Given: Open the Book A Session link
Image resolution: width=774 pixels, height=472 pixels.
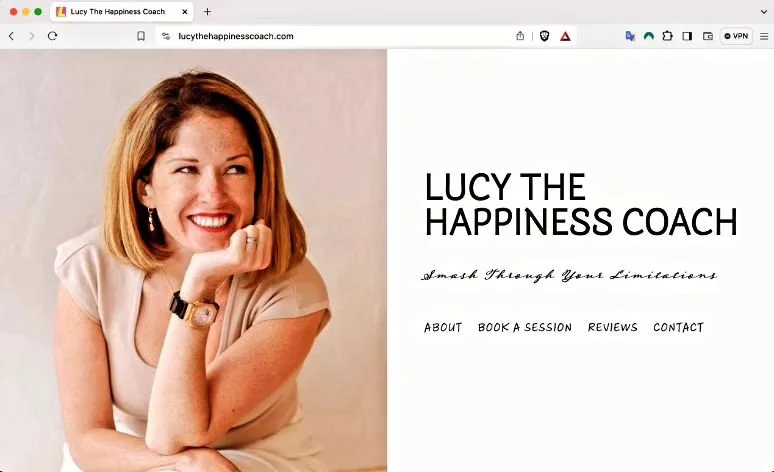Looking at the screenshot, I should [x=525, y=327].
